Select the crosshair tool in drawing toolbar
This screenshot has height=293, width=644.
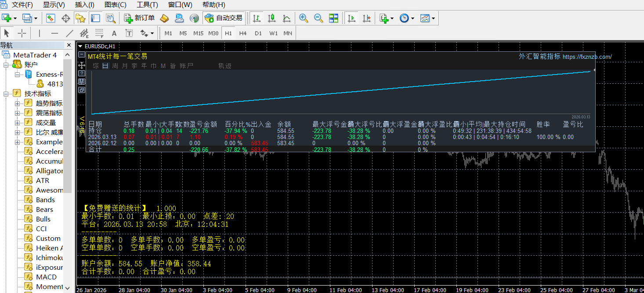[22, 33]
